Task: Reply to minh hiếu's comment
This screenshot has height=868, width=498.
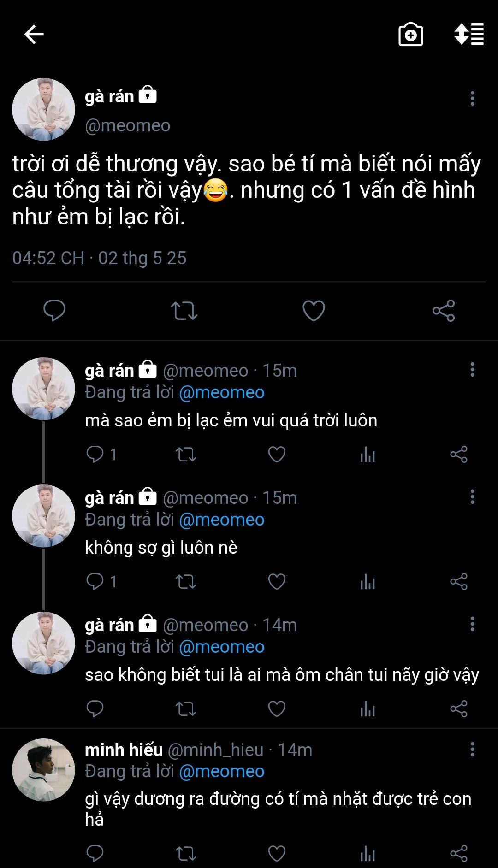Action: click(95, 853)
